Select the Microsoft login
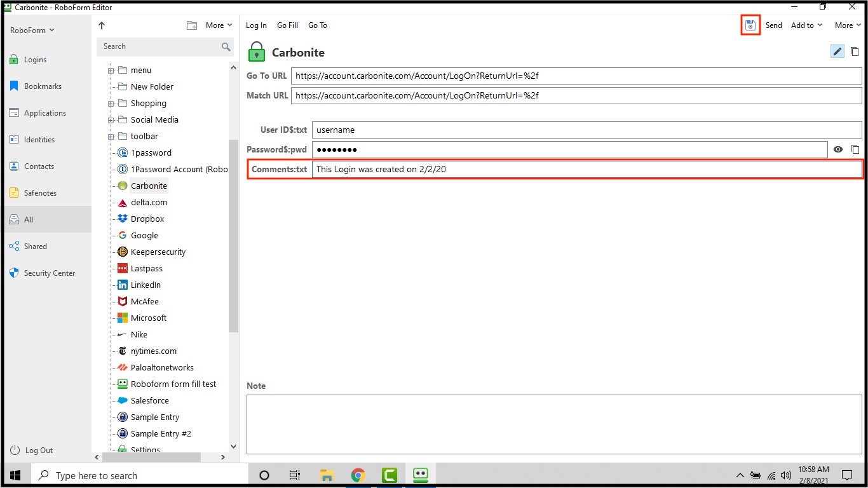The image size is (868, 488). (x=149, y=318)
